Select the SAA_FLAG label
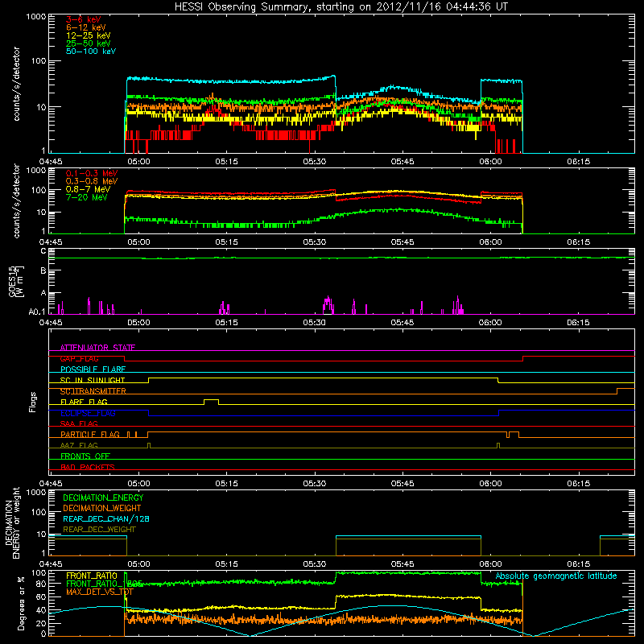The height and width of the screenshot is (644, 644). click(79, 423)
